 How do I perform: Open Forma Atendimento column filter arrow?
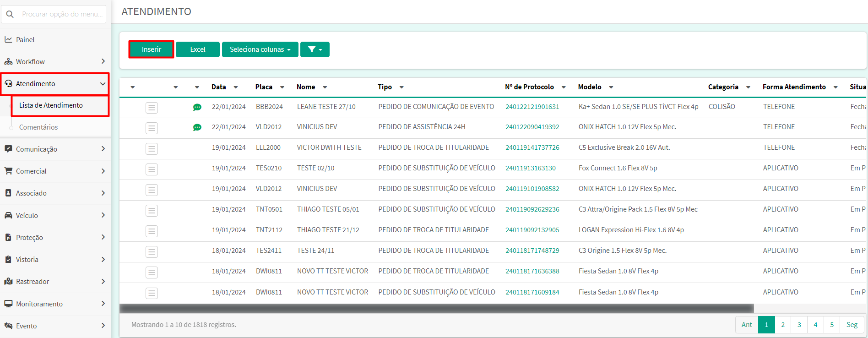(x=835, y=87)
